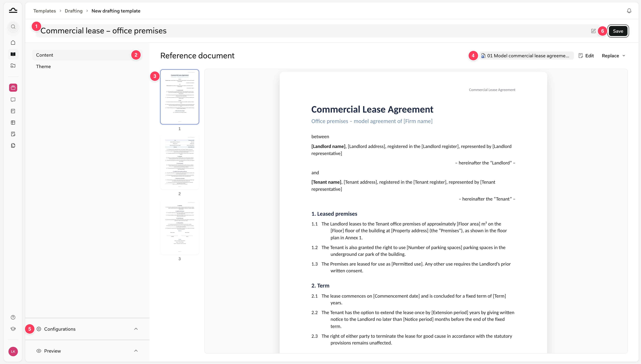Toggle the Configurations panel chevron

136,329
